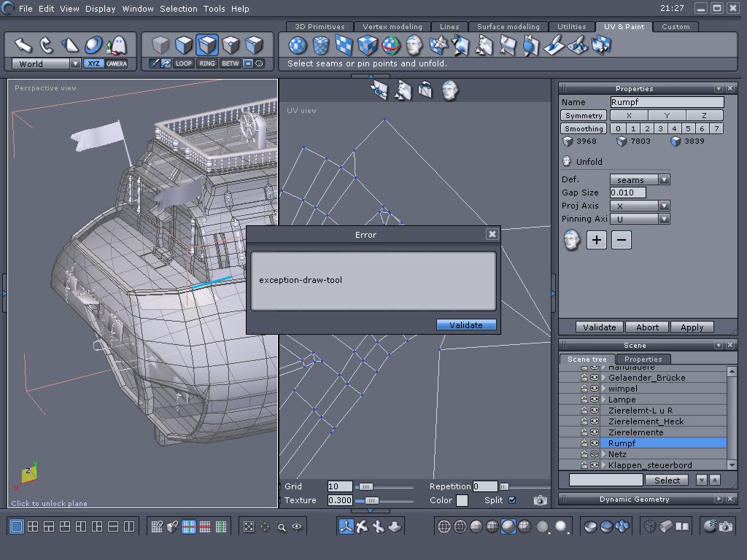Click the Gap Size input field
This screenshot has width=747, height=560.
coord(627,192)
